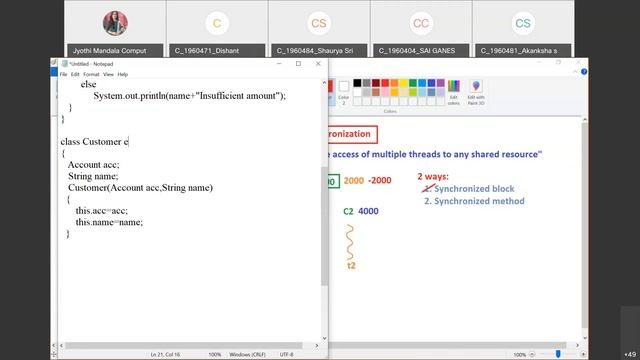The width and height of the screenshot is (640, 360).
Task: Click the Paint zoom slider handle
Action: (558, 354)
